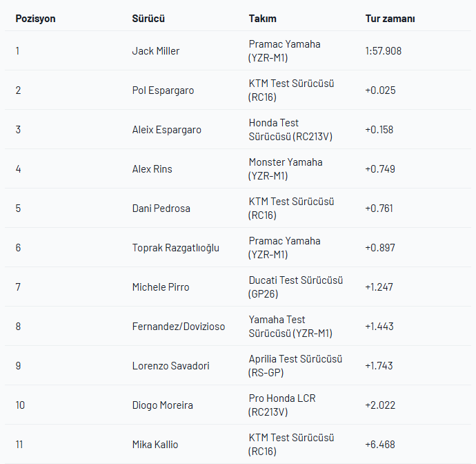Image resolution: width=476 pixels, height=464 pixels.
Task: Select Dani Pedrosa in the table
Action: 161,209
